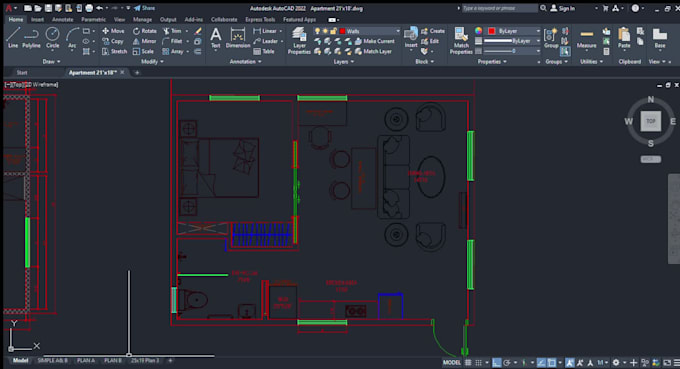Open the Text annotation tool
Screen dimensions: 680x369
(x=216, y=38)
